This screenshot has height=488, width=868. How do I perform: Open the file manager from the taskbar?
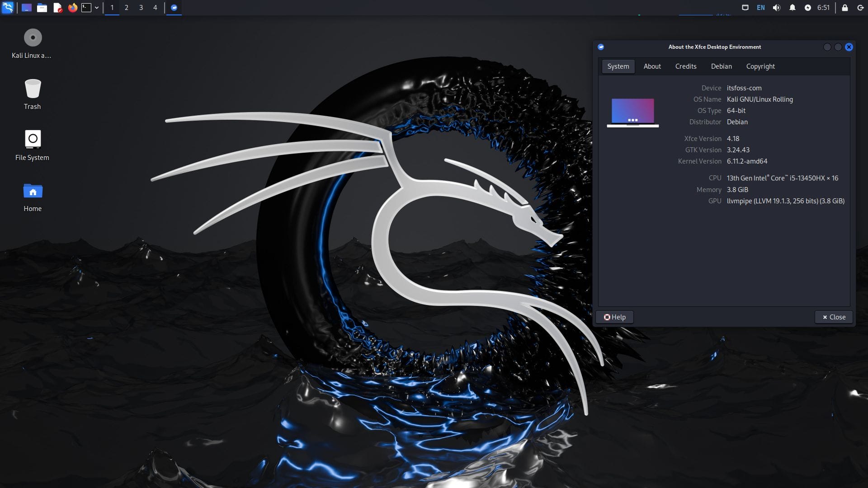42,7
